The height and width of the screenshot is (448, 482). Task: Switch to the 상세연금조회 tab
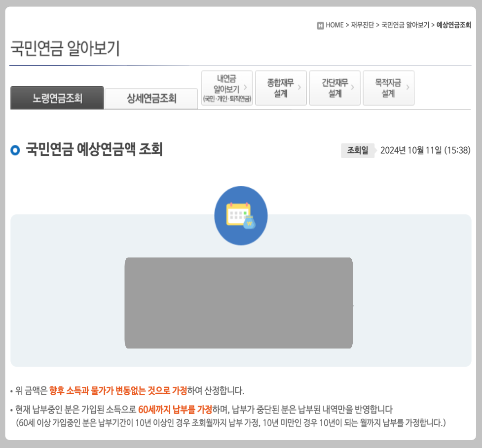[x=150, y=98]
